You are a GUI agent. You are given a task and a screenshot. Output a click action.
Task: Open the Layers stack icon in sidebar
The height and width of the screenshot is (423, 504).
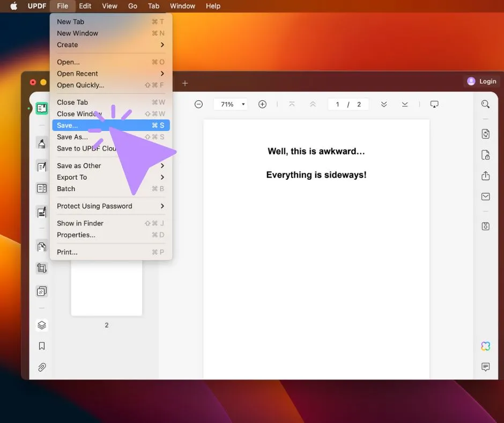(x=42, y=325)
